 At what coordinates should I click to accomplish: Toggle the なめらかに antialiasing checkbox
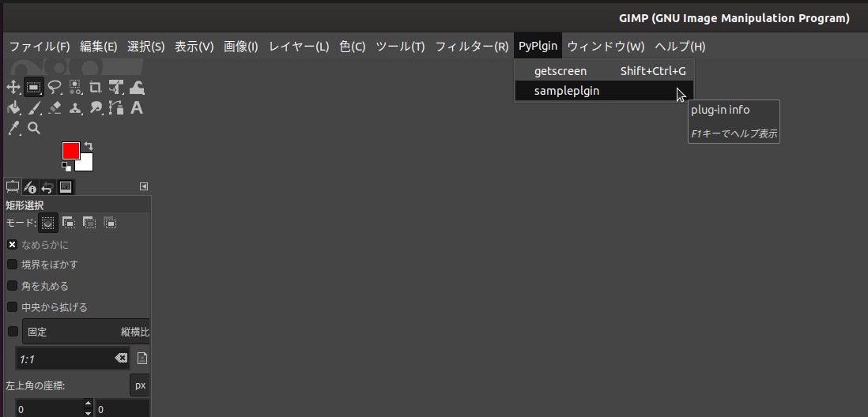tap(12, 245)
